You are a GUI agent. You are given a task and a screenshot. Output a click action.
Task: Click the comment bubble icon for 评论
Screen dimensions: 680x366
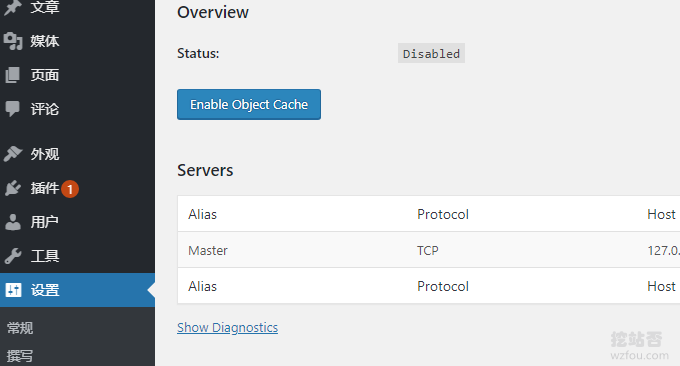point(13,109)
